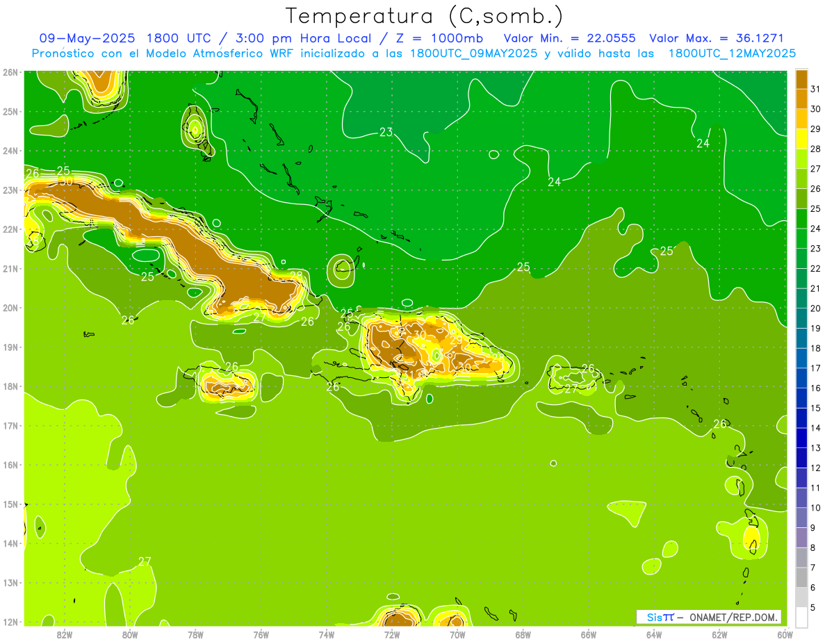Pick the gray legend swatch between 6 and 7

(802, 577)
